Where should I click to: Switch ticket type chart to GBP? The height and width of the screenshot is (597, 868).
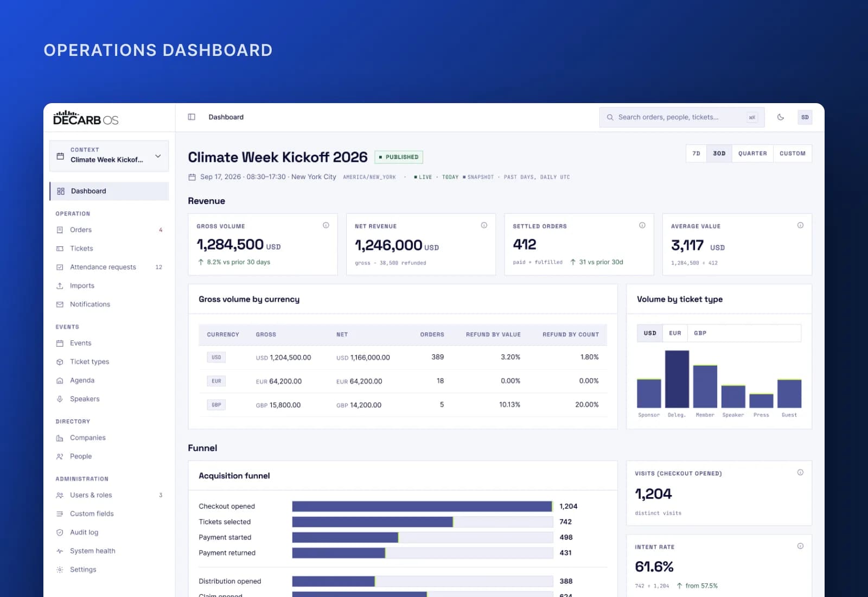coord(700,333)
